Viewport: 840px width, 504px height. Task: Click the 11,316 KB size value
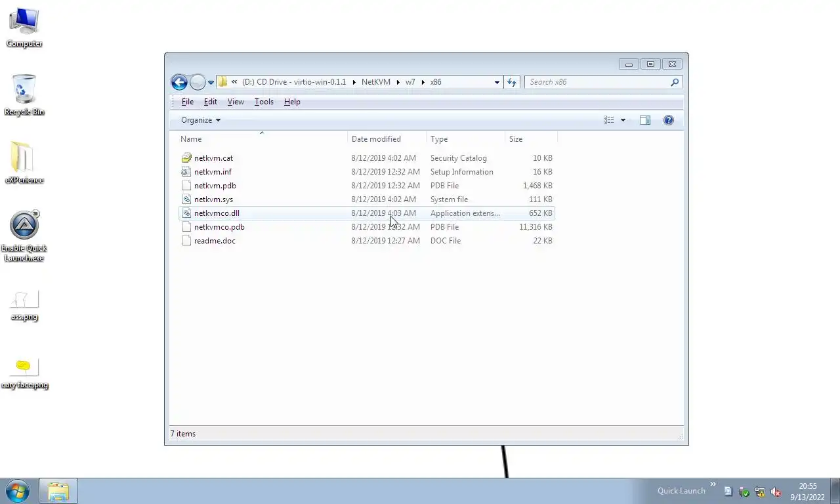coord(535,227)
